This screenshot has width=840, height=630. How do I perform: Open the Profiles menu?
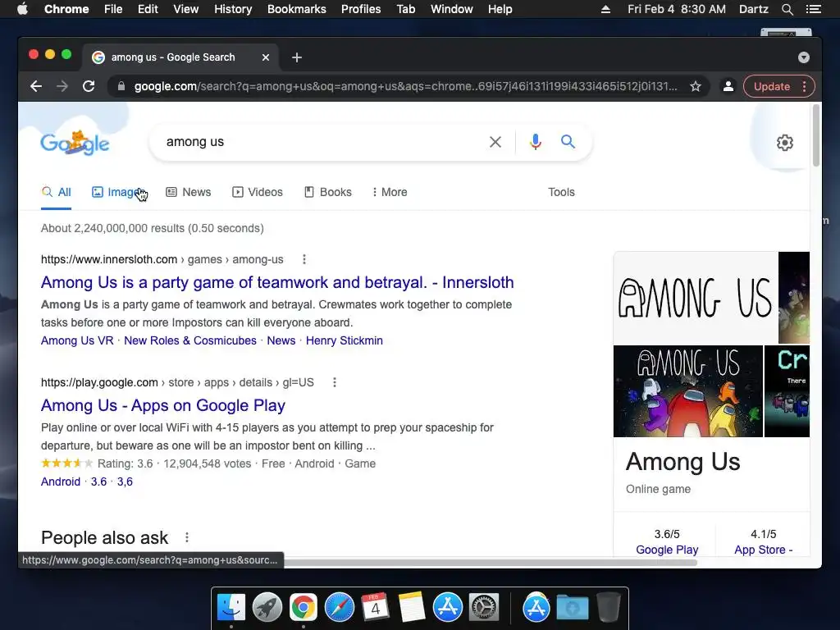[361, 9]
